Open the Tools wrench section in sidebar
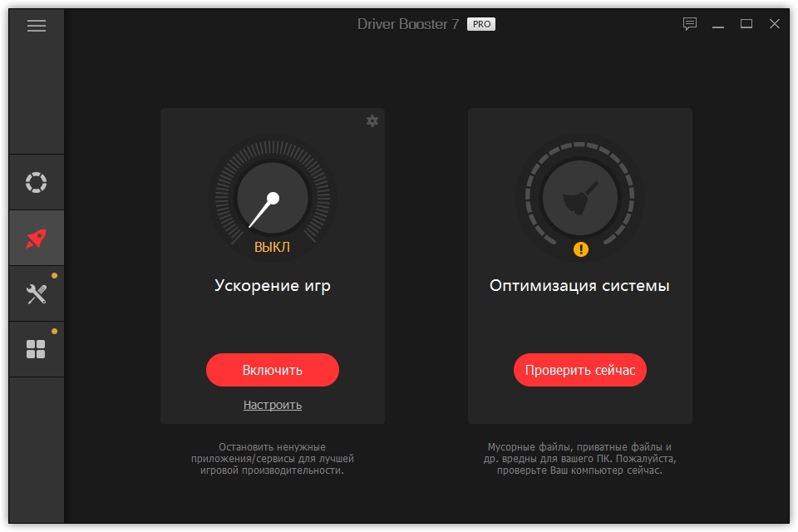This screenshot has height=532, width=798. pyautogui.click(x=37, y=293)
